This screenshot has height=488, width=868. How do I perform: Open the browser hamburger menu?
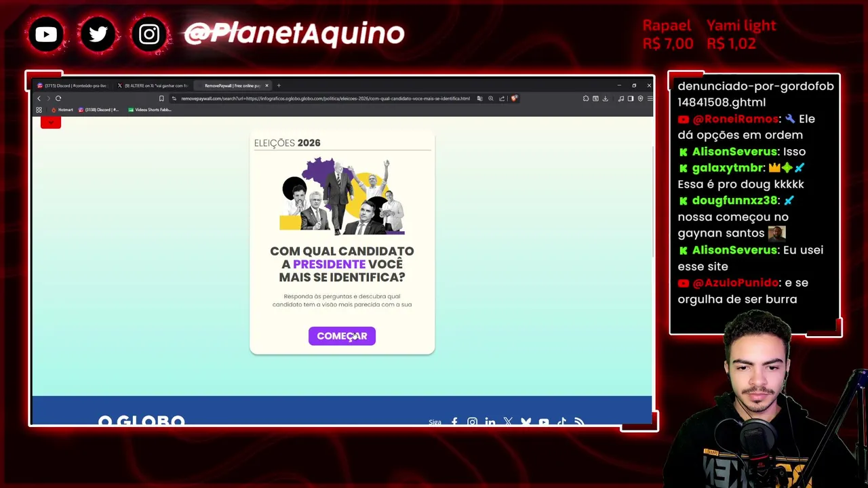650,98
